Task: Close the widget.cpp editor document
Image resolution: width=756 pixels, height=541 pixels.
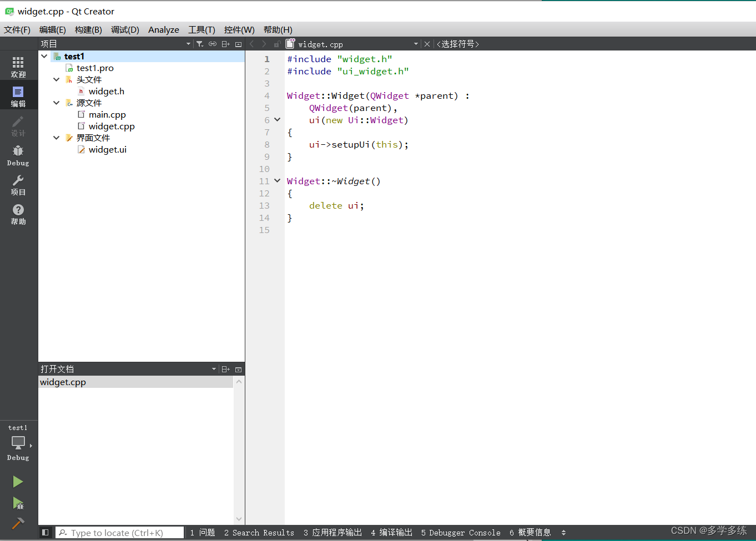Action: point(427,44)
